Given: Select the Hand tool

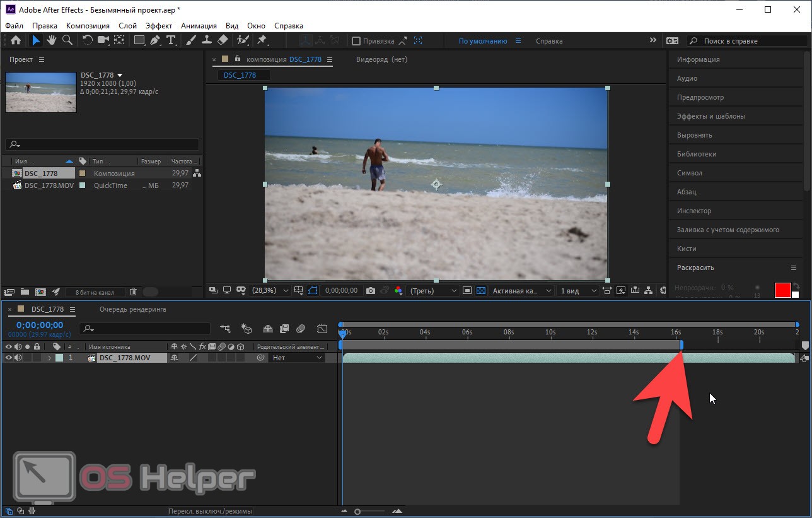Looking at the screenshot, I should pos(51,40).
